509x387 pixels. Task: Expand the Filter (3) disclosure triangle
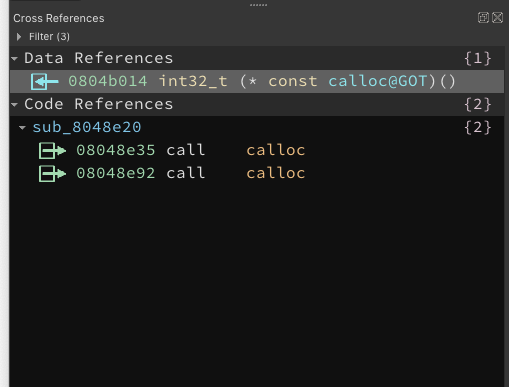[19, 37]
